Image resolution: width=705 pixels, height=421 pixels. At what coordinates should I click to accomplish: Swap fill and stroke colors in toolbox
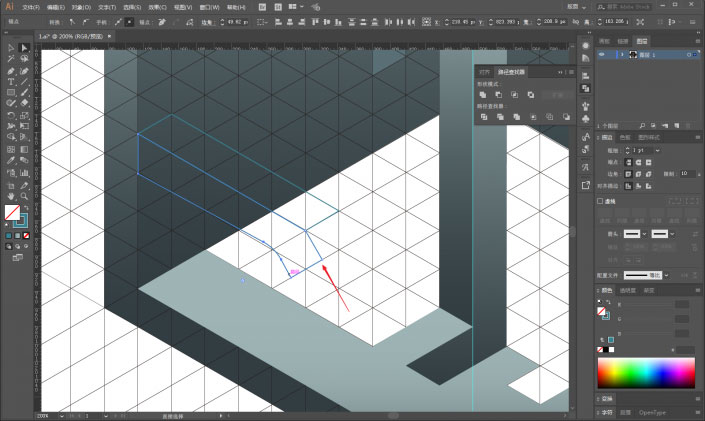pos(27,208)
